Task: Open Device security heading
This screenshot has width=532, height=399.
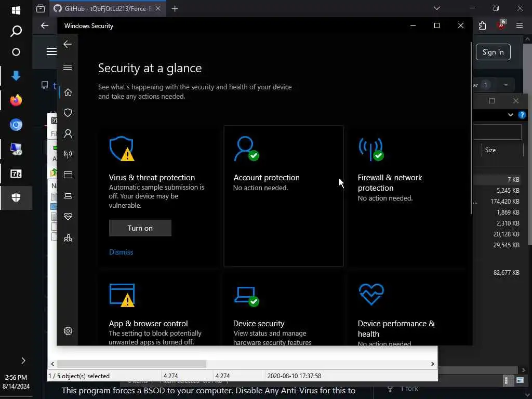Action: click(259, 323)
